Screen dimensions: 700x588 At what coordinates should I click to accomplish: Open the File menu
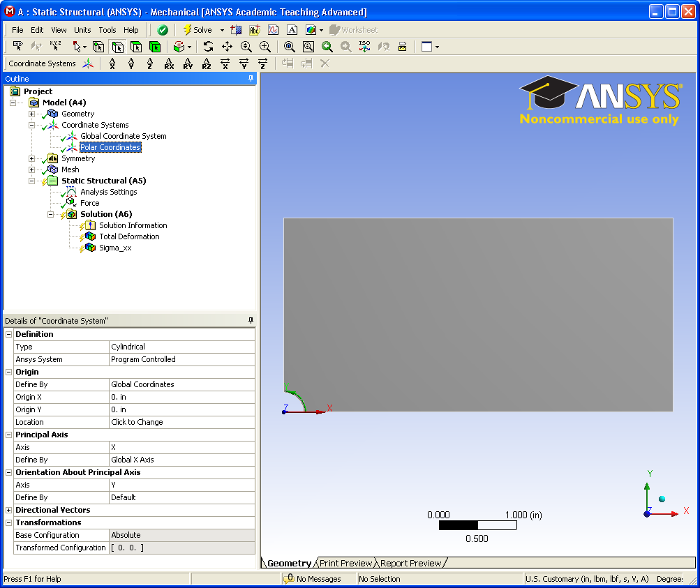(x=18, y=30)
